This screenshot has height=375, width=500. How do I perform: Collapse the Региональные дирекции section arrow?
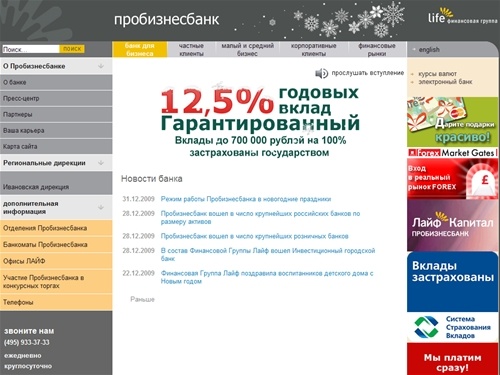point(101,163)
